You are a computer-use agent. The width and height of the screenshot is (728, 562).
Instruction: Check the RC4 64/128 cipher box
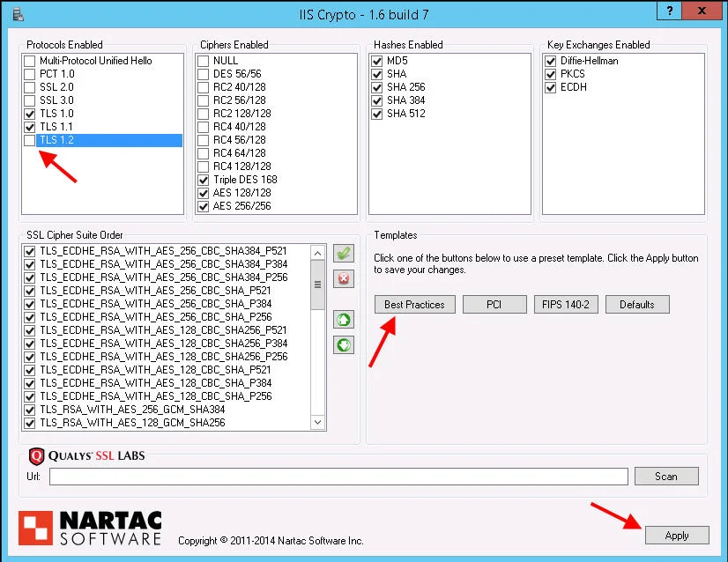click(x=204, y=153)
